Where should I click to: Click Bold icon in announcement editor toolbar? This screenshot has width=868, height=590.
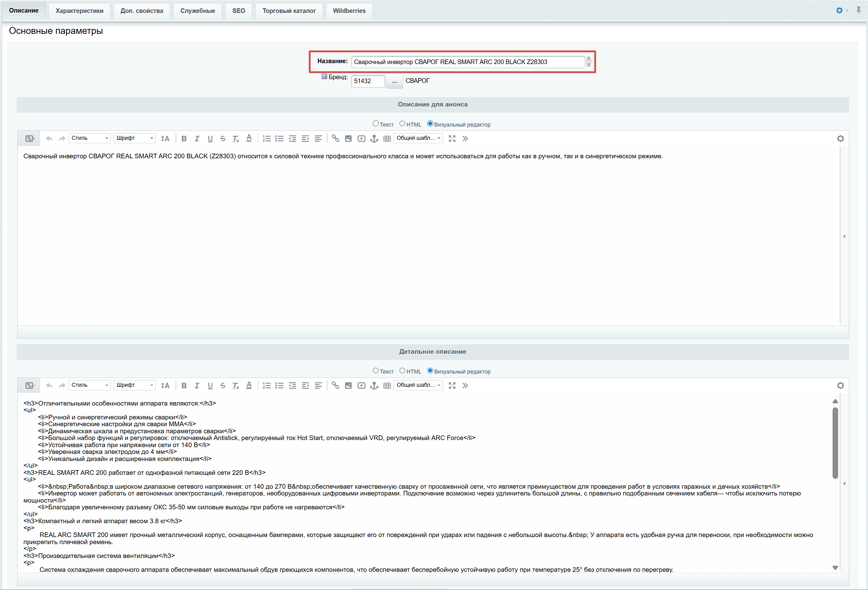click(x=184, y=139)
